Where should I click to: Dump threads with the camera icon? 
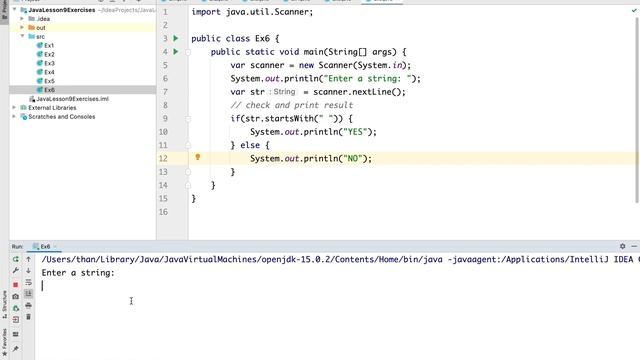tap(16, 296)
